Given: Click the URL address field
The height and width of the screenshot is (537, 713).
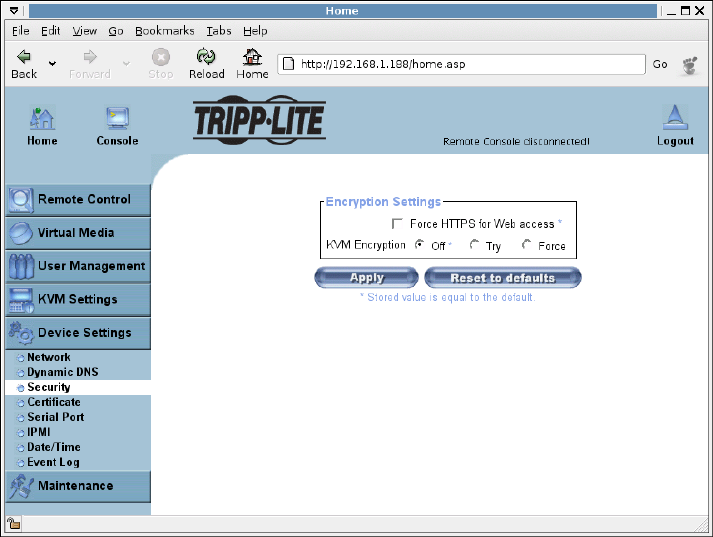Looking at the screenshot, I should (x=461, y=64).
